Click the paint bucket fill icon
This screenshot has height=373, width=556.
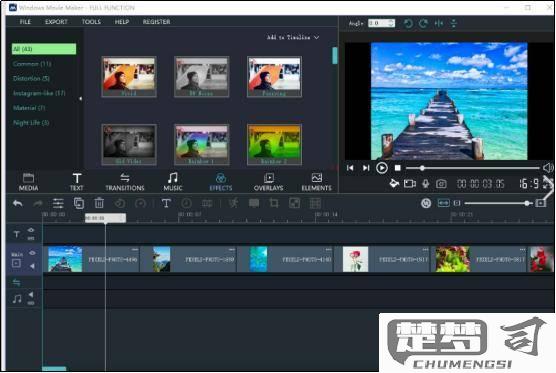tap(394, 184)
